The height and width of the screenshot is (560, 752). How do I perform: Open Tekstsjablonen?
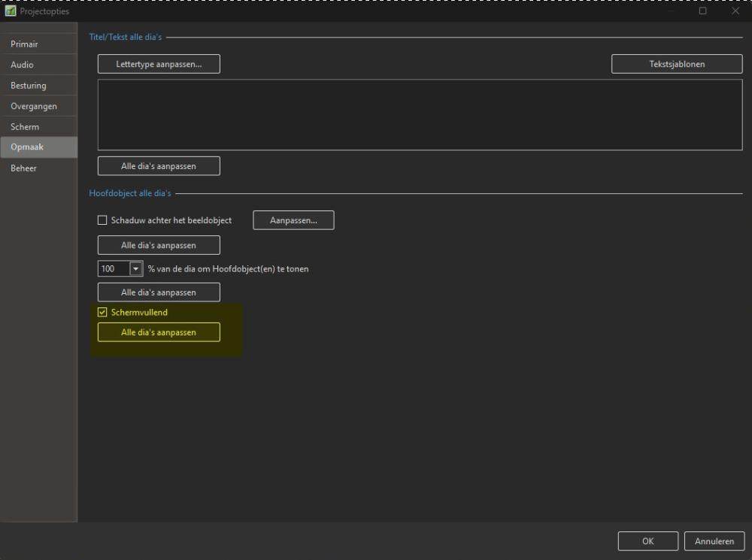[677, 64]
